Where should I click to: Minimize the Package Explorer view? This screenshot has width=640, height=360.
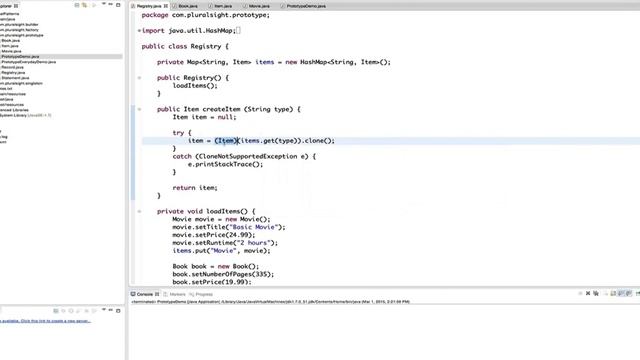[110, 4]
